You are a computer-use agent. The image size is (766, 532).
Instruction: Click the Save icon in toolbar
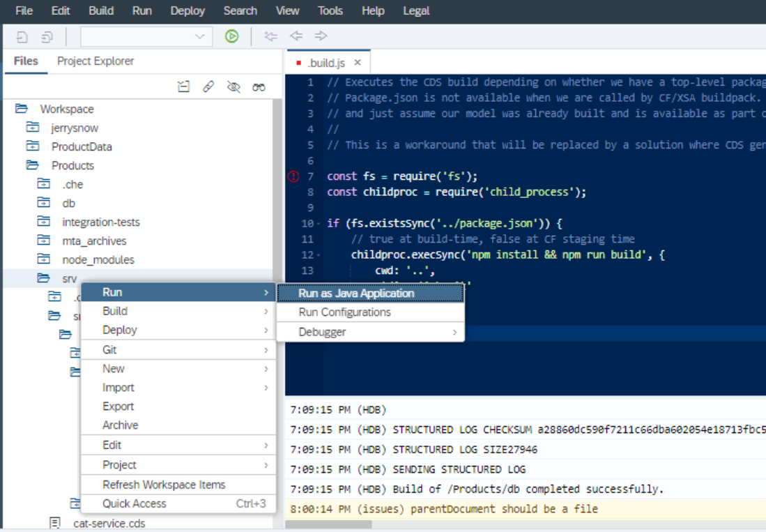click(x=23, y=37)
